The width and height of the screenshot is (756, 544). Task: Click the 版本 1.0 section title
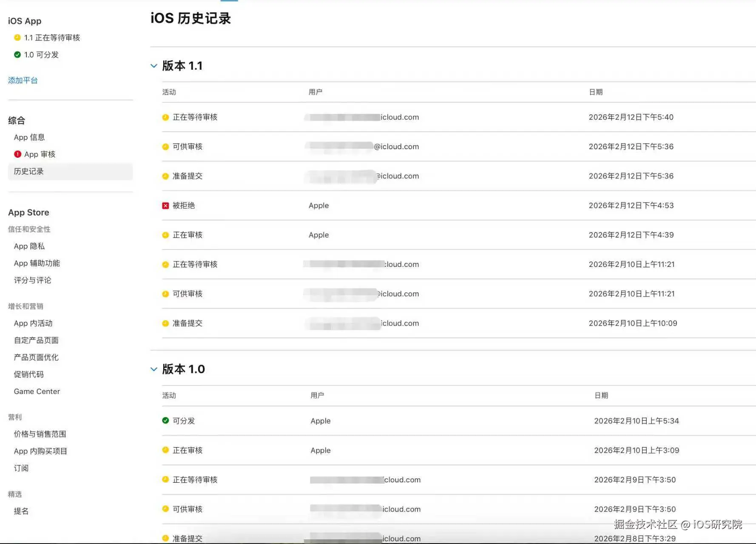point(184,369)
